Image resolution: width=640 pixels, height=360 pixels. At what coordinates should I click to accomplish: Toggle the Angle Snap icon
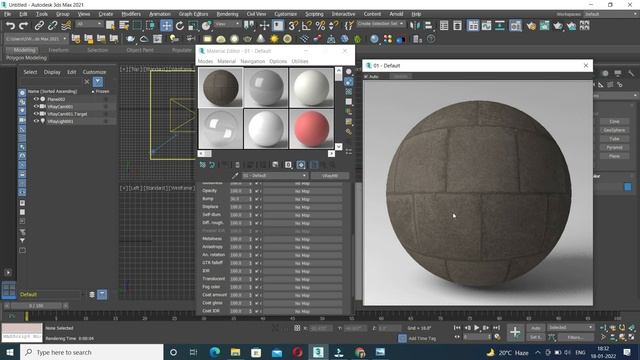click(x=307, y=26)
